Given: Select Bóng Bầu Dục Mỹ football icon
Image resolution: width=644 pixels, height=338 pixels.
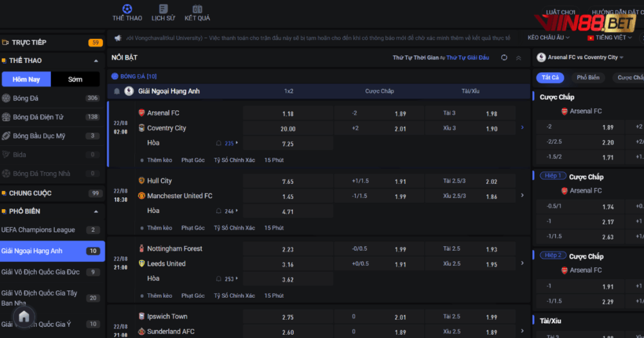Looking at the screenshot, I should (x=6, y=136).
